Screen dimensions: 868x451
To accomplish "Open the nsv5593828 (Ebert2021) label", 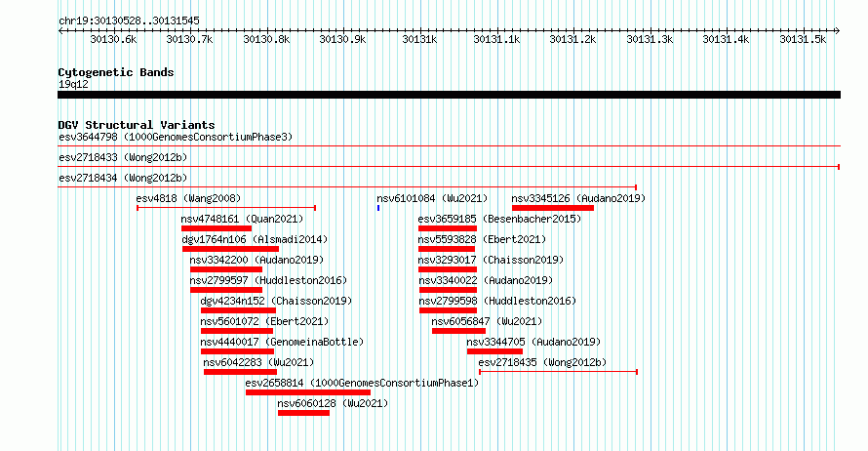I will click(482, 239).
